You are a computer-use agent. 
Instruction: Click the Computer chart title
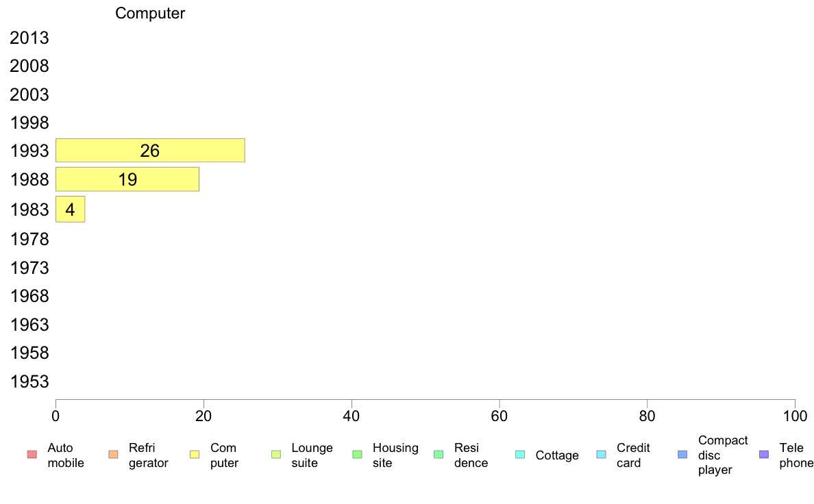(x=150, y=13)
